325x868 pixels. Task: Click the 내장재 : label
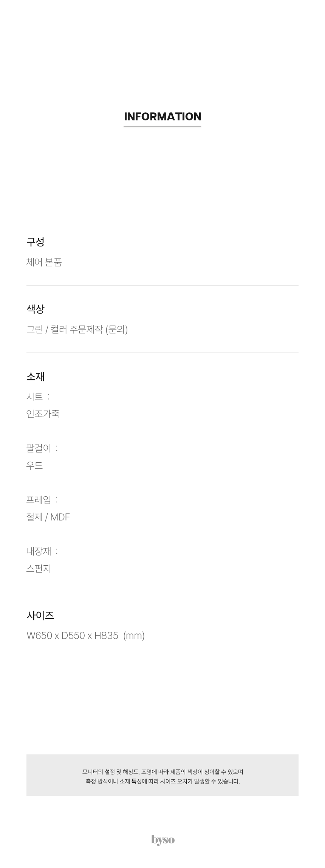pos(42,551)
